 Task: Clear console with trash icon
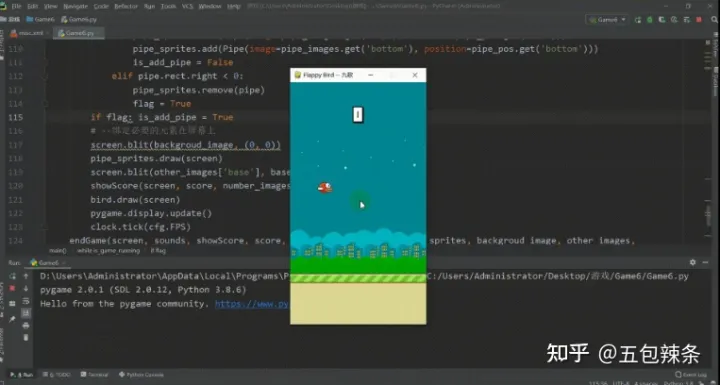(x=26, y=338)
